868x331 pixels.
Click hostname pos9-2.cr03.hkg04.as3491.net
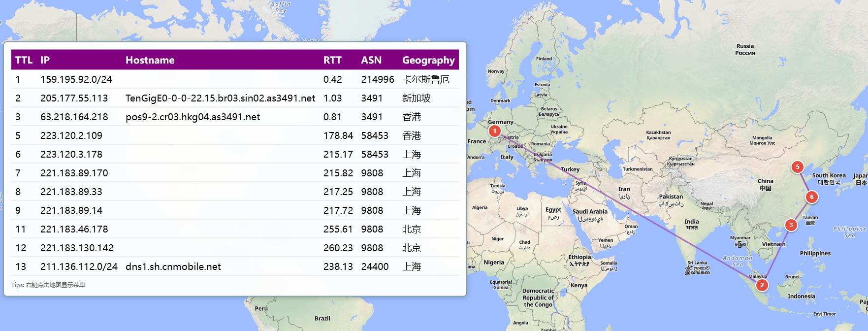coord(193,117)
